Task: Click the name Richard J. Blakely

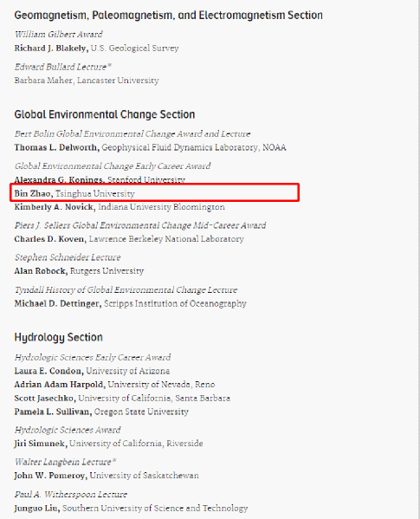Action: [51, 49]
